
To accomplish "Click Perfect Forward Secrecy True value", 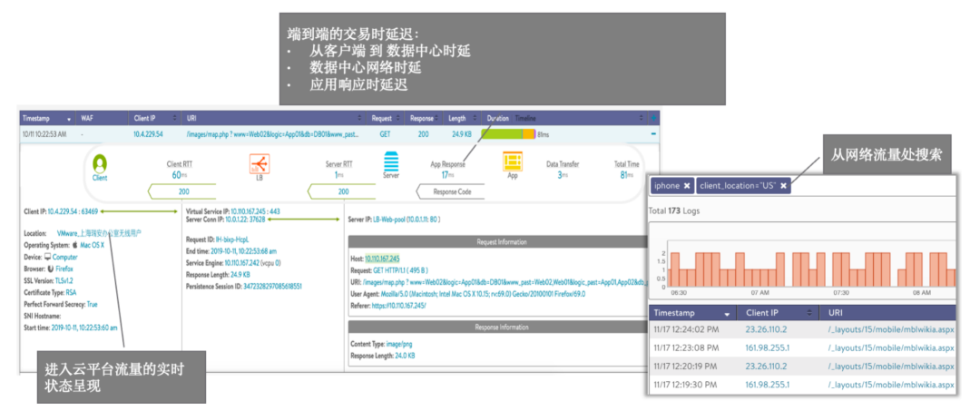I will point(92,304).
